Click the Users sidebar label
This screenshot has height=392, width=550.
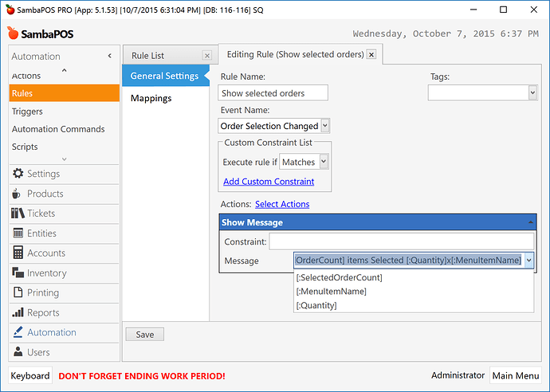(x=38, y=352)
